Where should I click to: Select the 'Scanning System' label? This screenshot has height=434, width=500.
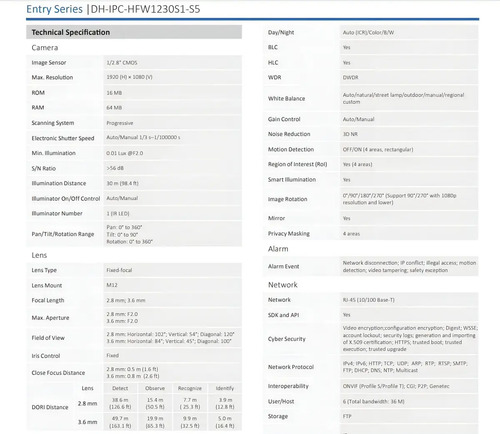[x=53, y=123]
